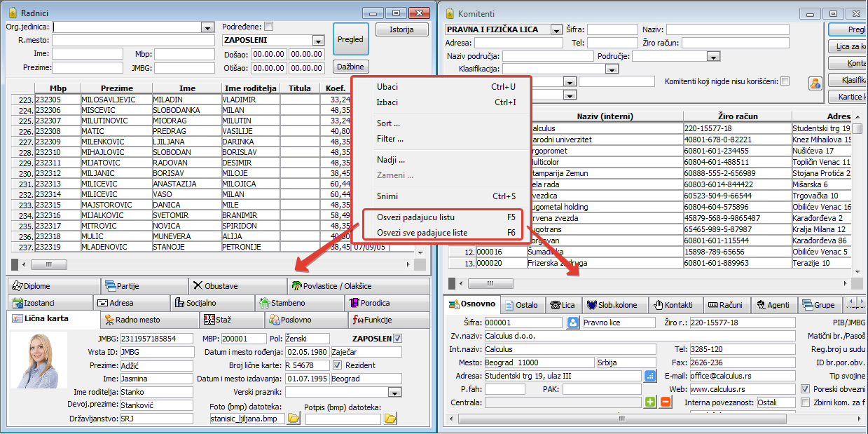Click the blue address lookup icon next to Adresa
This screenshot has height=434, width=868.
650,376
